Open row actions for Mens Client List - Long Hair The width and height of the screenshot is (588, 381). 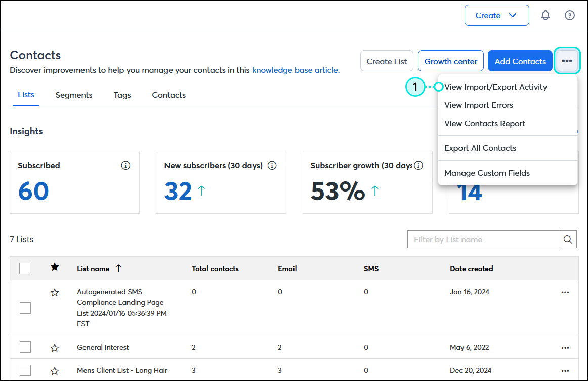pyautogui.click(x=565, y=371)
